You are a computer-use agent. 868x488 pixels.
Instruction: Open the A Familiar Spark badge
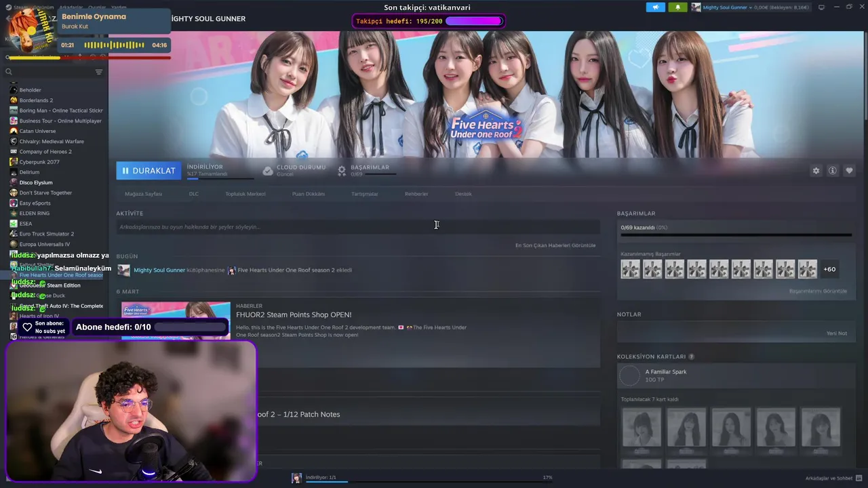point(666,372)
